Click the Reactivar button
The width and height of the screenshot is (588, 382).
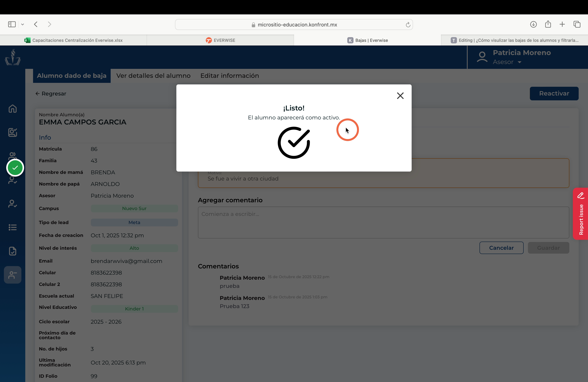554,93
